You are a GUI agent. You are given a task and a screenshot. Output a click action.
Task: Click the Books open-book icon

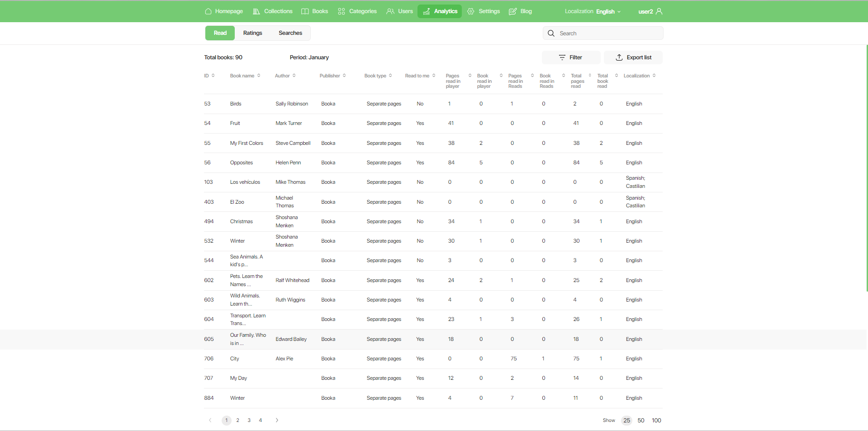pyautogui.click(x=305, y=11)
